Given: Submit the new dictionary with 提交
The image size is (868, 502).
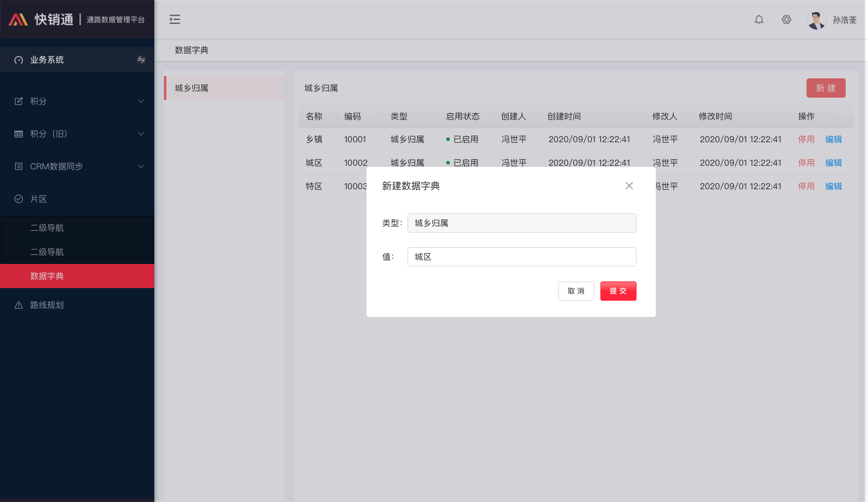Looking at the screenshot, I should point(618,290).
